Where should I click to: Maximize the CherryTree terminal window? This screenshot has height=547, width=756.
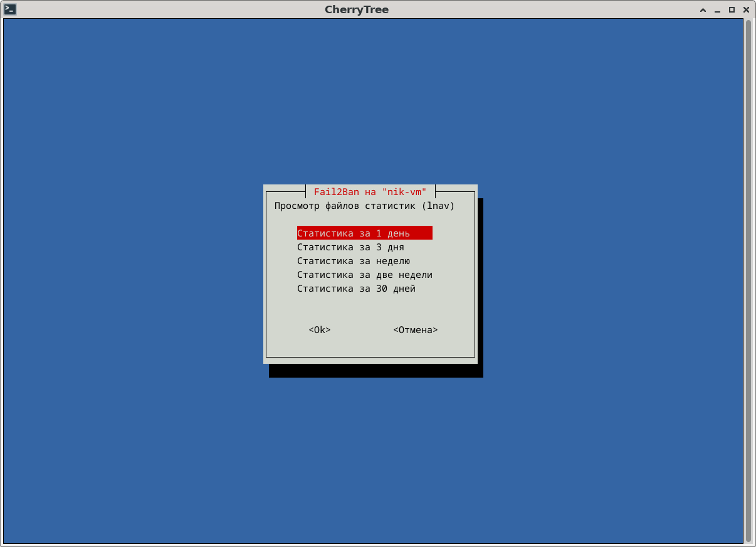click(x=732, y=9)
